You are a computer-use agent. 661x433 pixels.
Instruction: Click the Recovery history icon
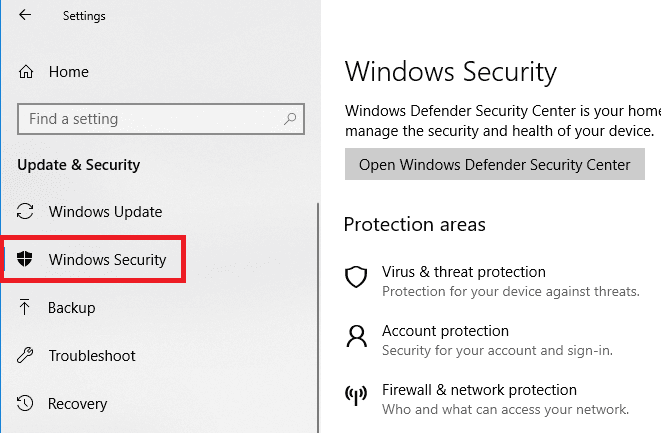click(x=25, y=404)
